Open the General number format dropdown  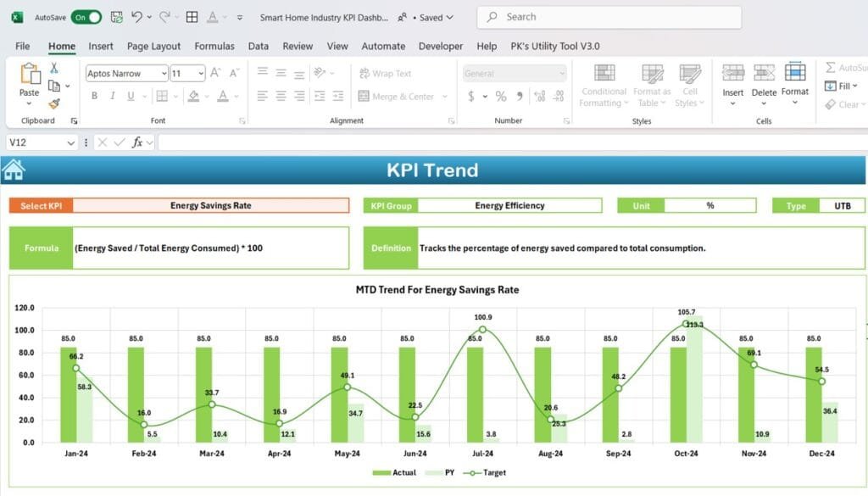pos(560,74)
